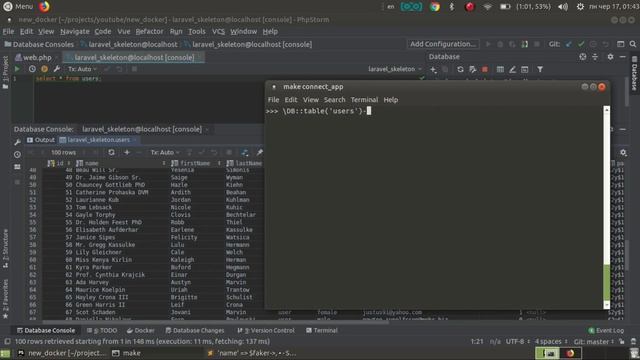Run the SQL query with Execute

(x=17, y=69)
